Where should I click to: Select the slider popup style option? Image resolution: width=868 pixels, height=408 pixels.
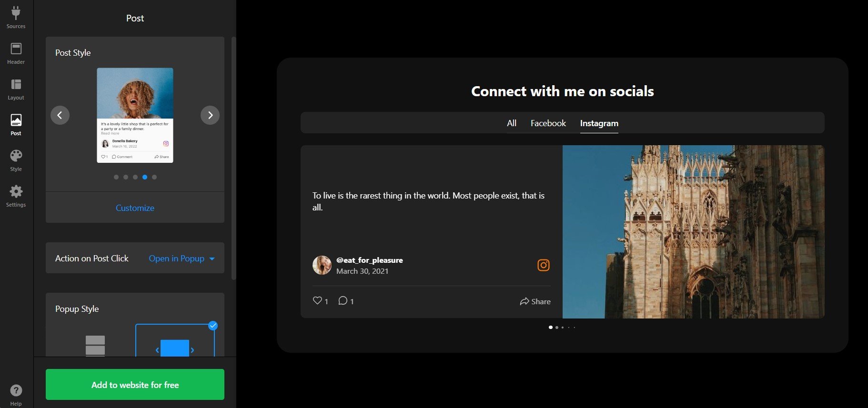tap(175, 343)
